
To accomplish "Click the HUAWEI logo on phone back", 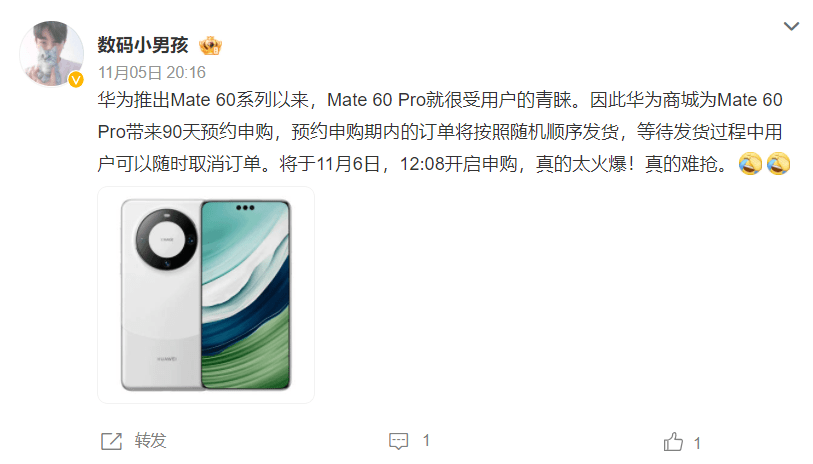I will (x=167, y=359).
